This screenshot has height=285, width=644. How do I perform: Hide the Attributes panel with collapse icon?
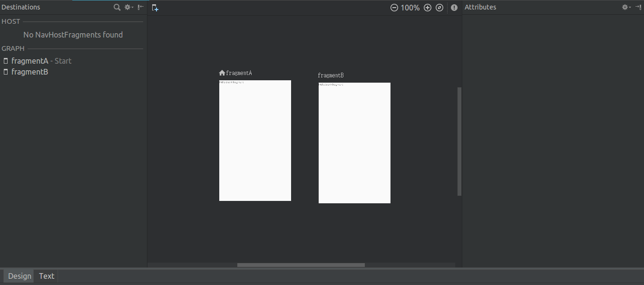(638, 7)
